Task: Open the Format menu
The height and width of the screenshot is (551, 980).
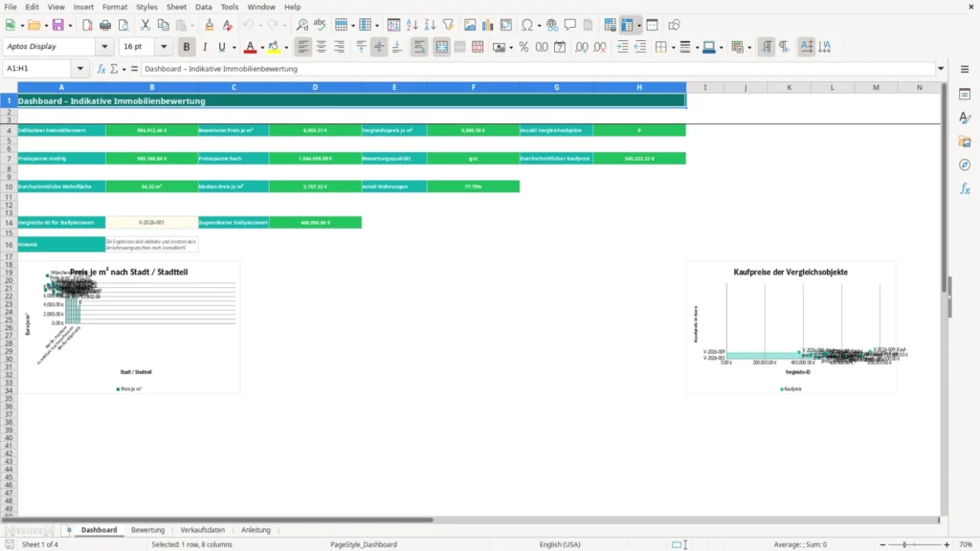Action: click(x=115, y=7)
